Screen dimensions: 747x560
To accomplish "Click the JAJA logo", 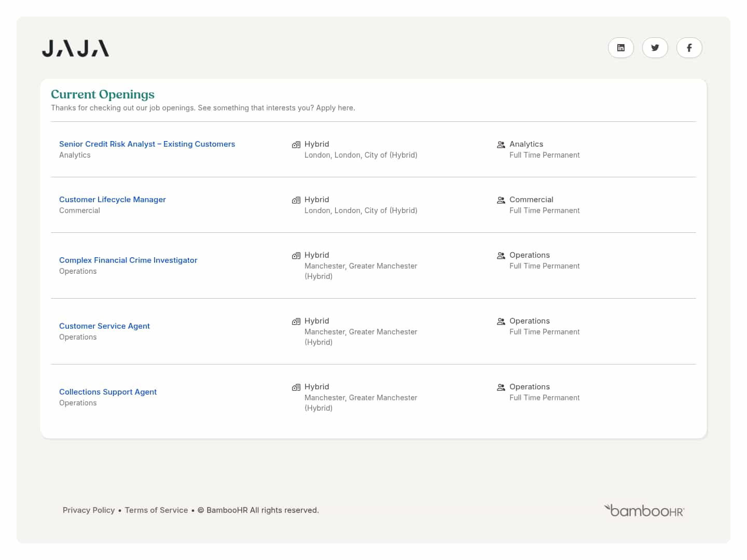I will coord(76,48).
